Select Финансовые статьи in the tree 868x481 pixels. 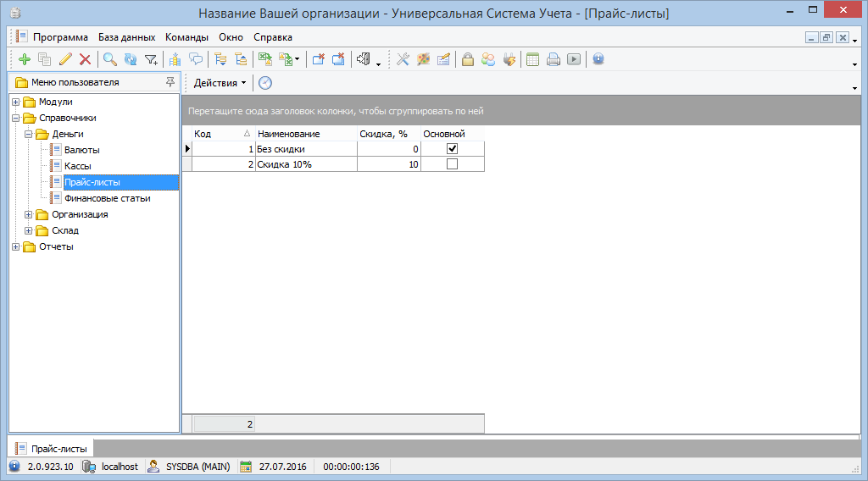[x=107, y=198]
